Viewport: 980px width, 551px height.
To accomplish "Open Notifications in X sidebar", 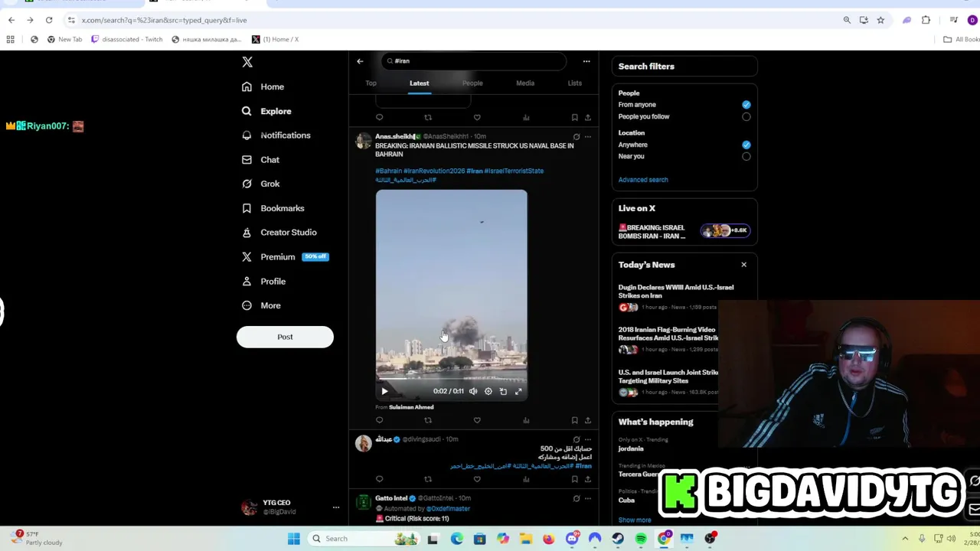I will (x=276, y=135).
